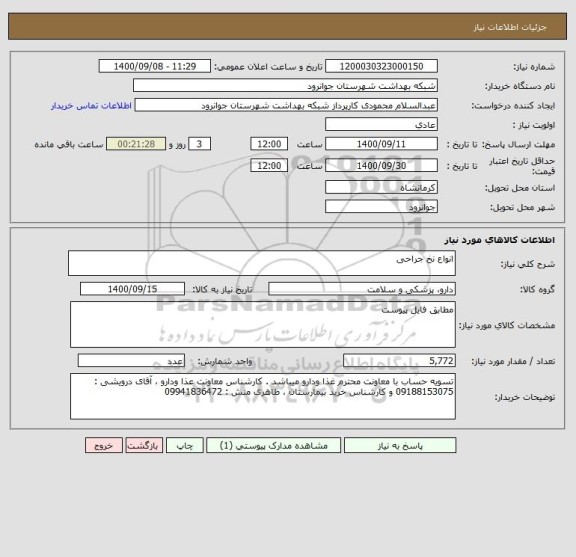This screenshot has width=576, height=557.
Task: Click priority field عادی
Action: coord(381,125)
